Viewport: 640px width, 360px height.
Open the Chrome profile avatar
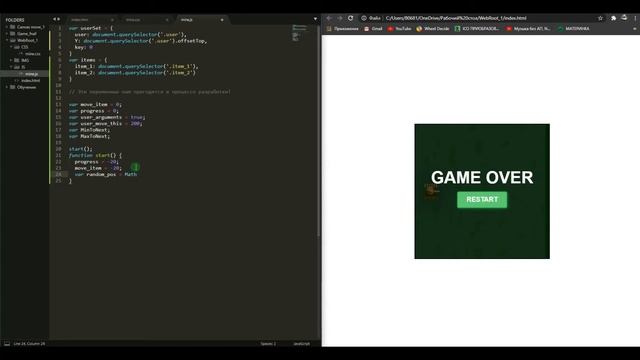coord(624,18)
